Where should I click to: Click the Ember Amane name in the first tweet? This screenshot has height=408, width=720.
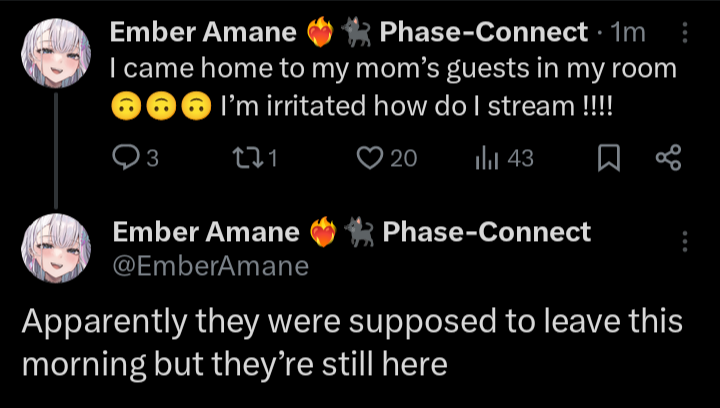pos(202,33)
